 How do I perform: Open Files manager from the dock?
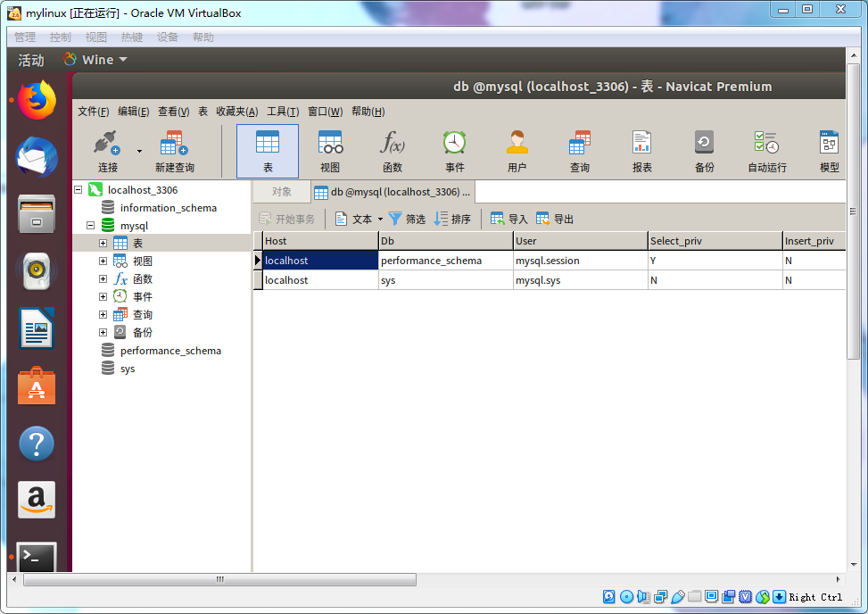pyautogui.click(x=37, y=213)
